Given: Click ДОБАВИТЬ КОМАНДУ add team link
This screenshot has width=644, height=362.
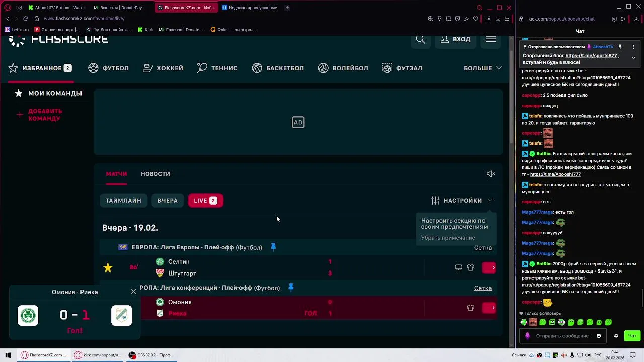Looking at the screenshot, I should (39, 115).
